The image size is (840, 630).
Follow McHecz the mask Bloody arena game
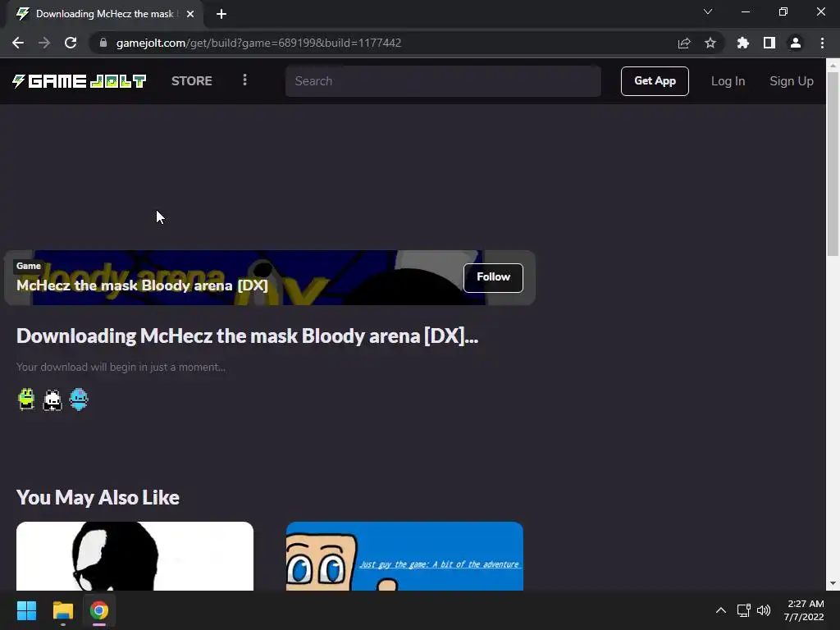click(x=493, y=277)
